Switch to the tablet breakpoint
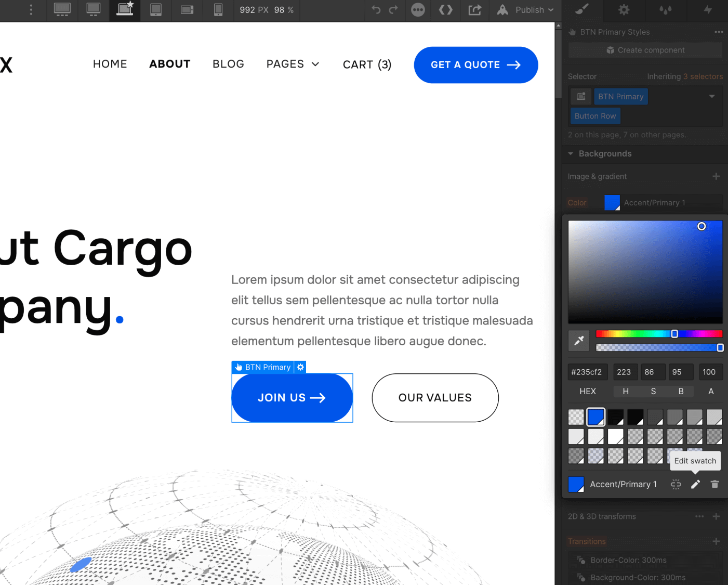728x585 pixels. point(156,10)
